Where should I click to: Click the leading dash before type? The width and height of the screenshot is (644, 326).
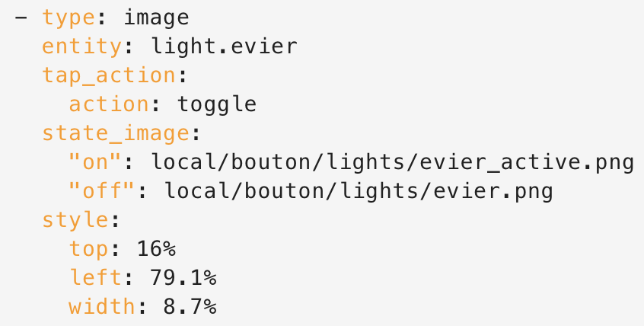click(20, 17)
